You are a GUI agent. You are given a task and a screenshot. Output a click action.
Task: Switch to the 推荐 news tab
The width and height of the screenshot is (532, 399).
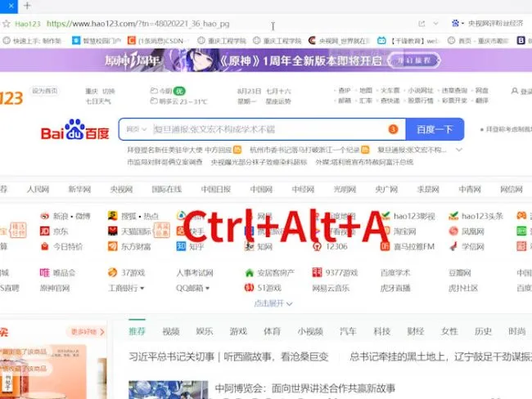(x=137, y=331)
